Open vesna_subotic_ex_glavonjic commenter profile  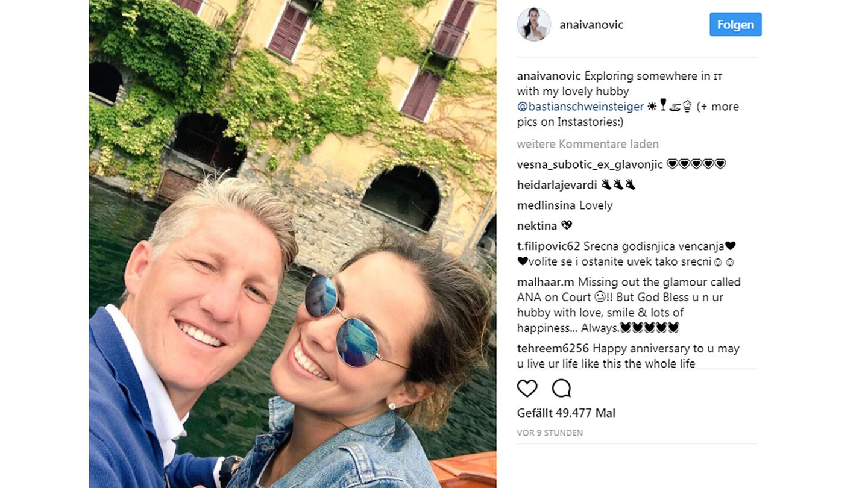(590, 165)
